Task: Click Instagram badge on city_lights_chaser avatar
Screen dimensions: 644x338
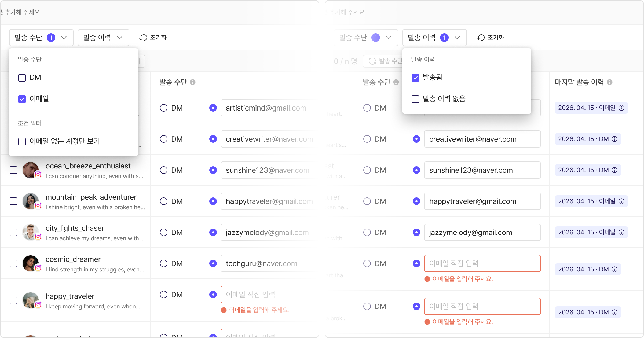Action: click(x=38, y=237)
